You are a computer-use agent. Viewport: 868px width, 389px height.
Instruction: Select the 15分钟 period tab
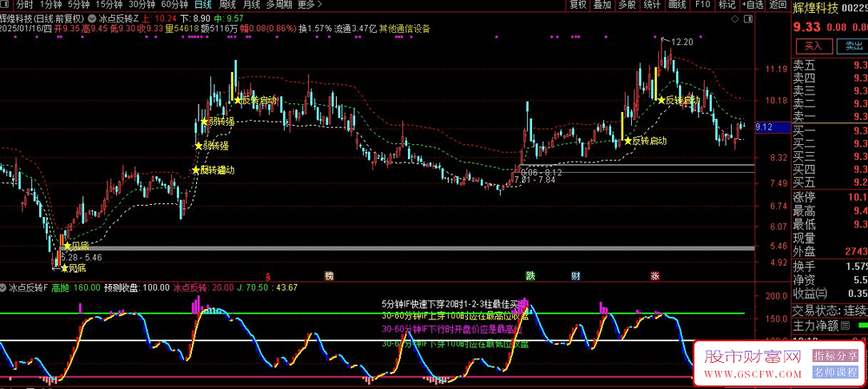pyautogui.click(x=108, y=5)
